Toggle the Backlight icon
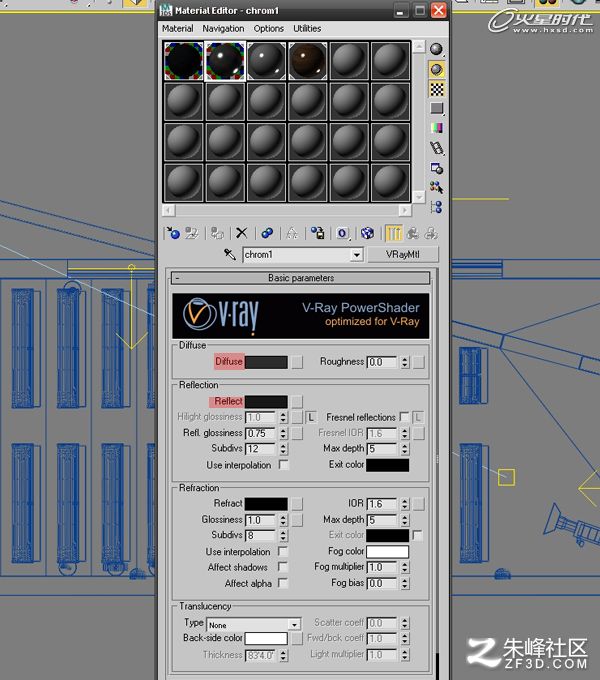Image resolution: width=600 pixels, height=680 pixels. point(437,70)
